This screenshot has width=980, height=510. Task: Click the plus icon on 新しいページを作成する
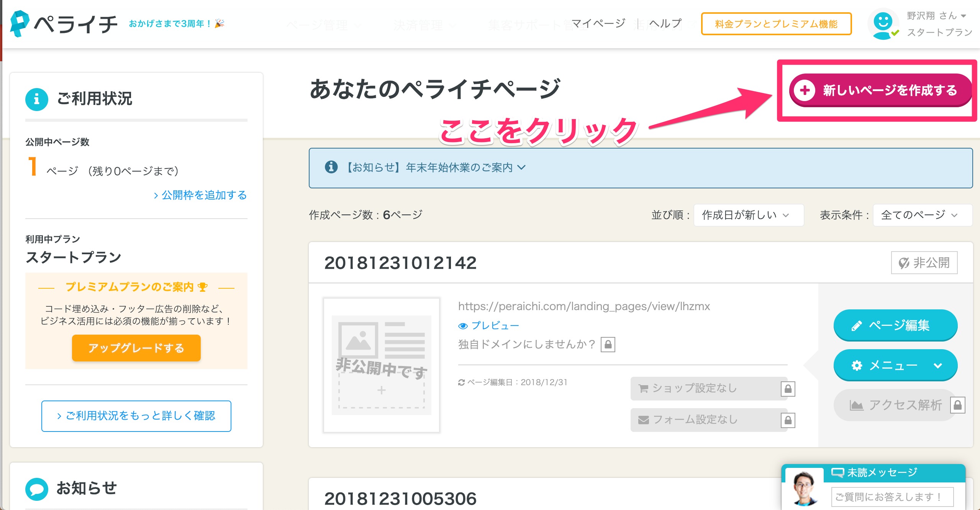[x=805, y=90]
